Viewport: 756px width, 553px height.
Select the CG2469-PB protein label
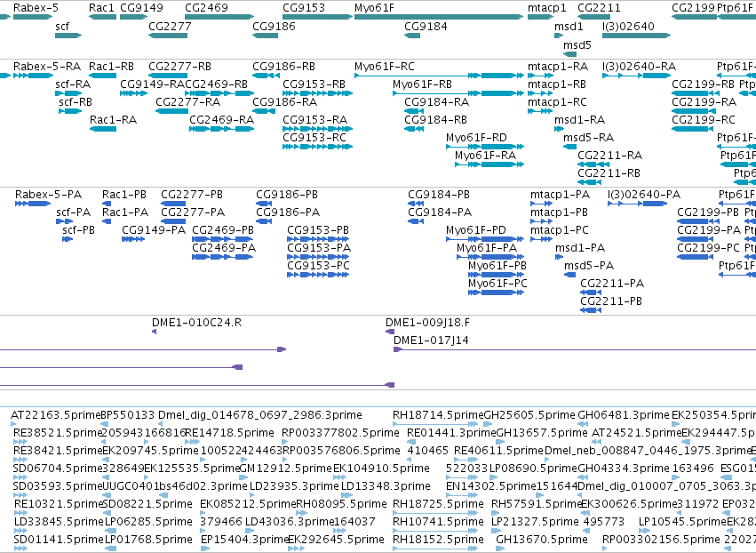coord(223,230)
